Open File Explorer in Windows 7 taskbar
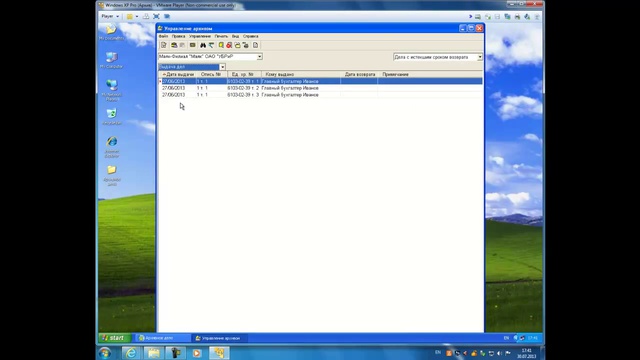Viewport: 640px width, 360px height. [x=153, y=353]
